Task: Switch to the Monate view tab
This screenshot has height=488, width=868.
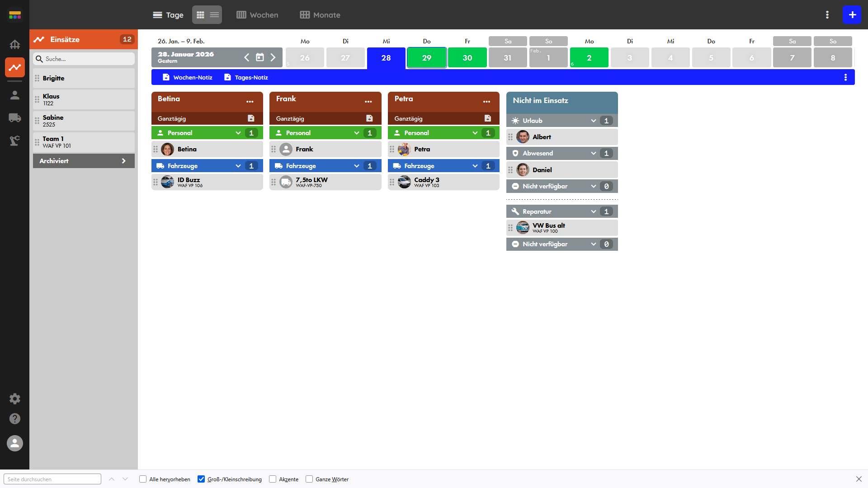Action: [320, 15]
